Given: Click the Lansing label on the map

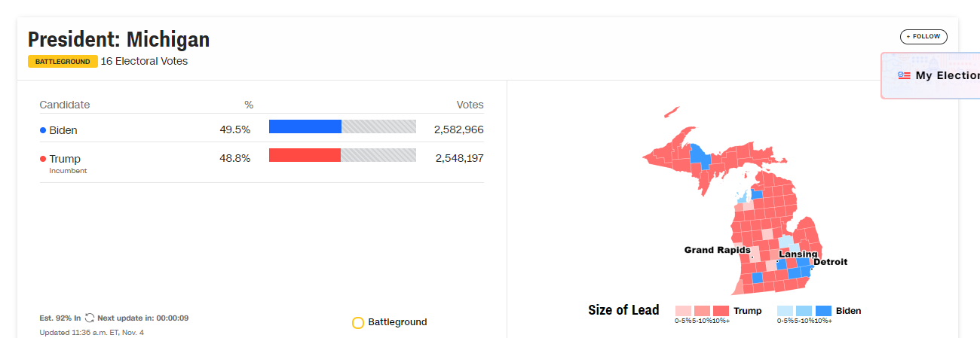Looking at the screenshot, I should [798, 254].
